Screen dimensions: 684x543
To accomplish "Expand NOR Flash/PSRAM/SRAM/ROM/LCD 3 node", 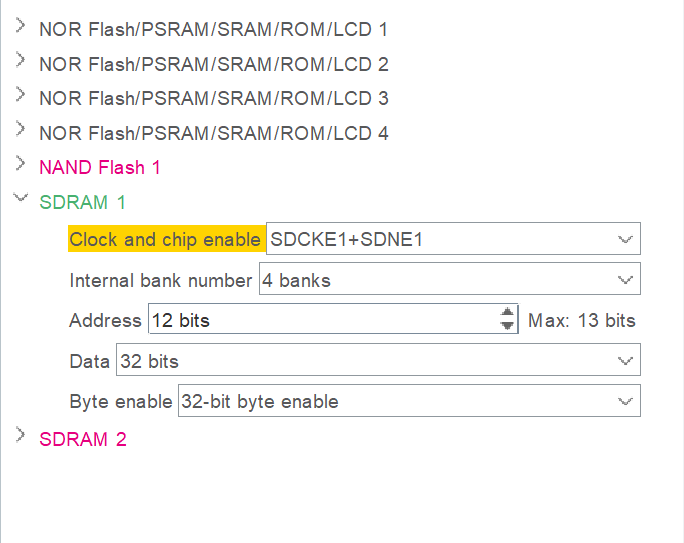I will click(20, 97).
